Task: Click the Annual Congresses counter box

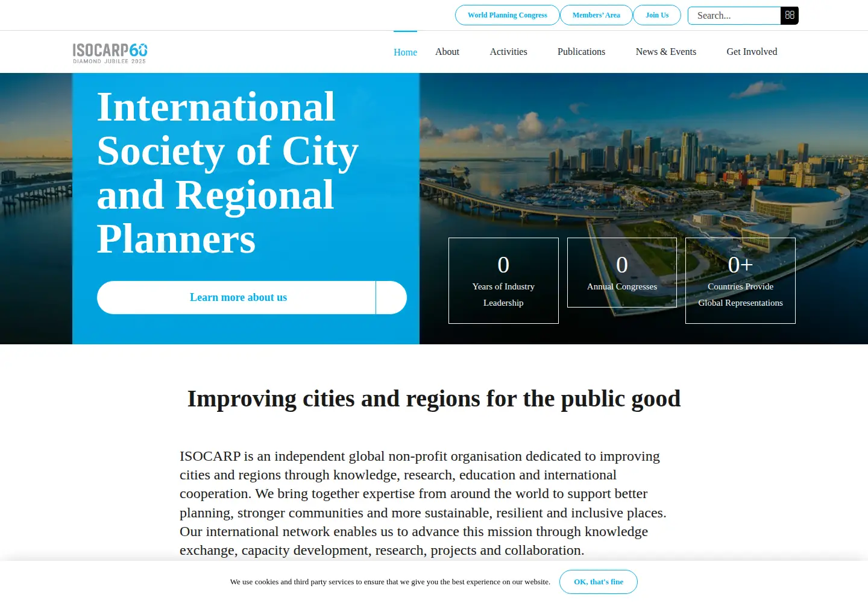Action: [x=622, y=273]
